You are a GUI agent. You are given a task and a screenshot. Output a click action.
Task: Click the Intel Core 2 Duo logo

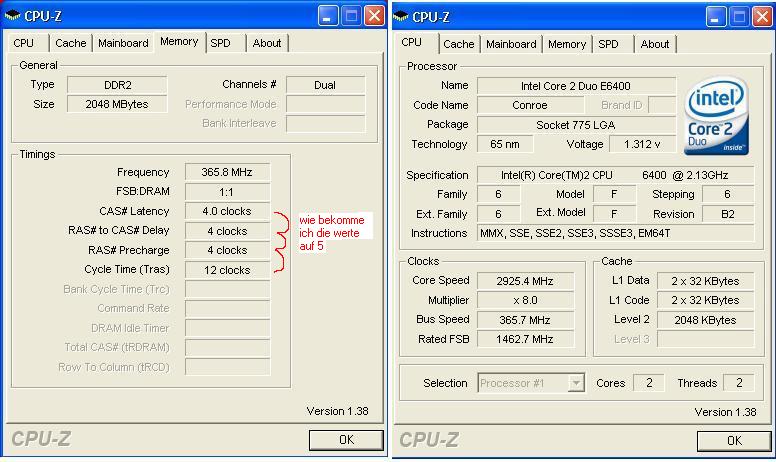(x=716, y=116)
